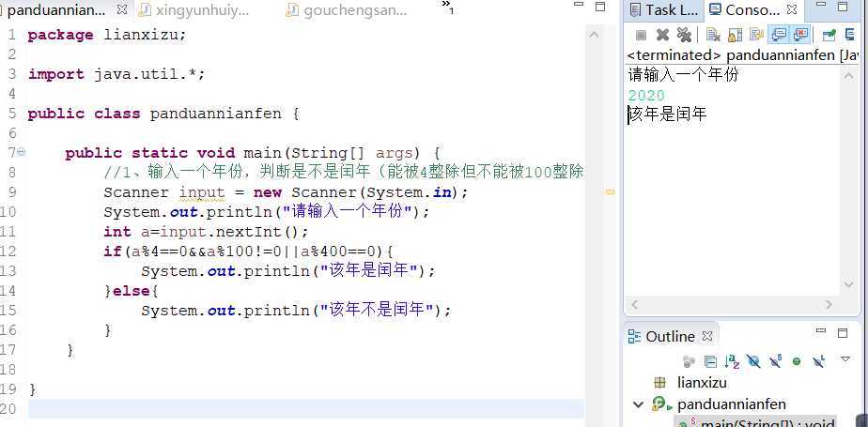Sort Outline members alphabetically
Image resolution: width=868 pixels, height=427 pixels.
coord(732,361)
